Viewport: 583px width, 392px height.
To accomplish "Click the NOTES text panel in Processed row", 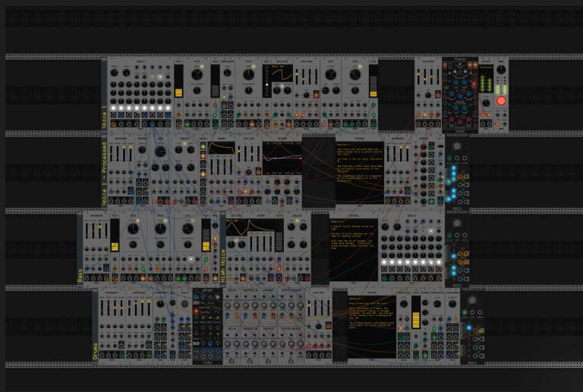I will [360, 172].
